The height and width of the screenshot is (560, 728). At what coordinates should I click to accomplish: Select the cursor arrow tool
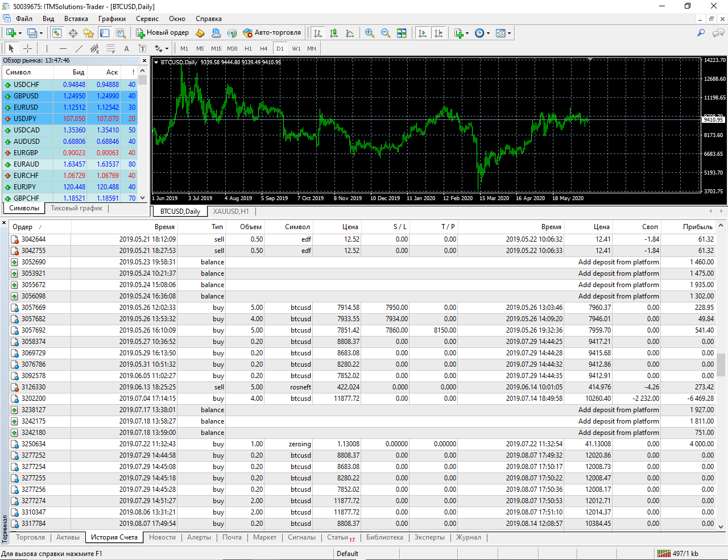coord(11,48)
